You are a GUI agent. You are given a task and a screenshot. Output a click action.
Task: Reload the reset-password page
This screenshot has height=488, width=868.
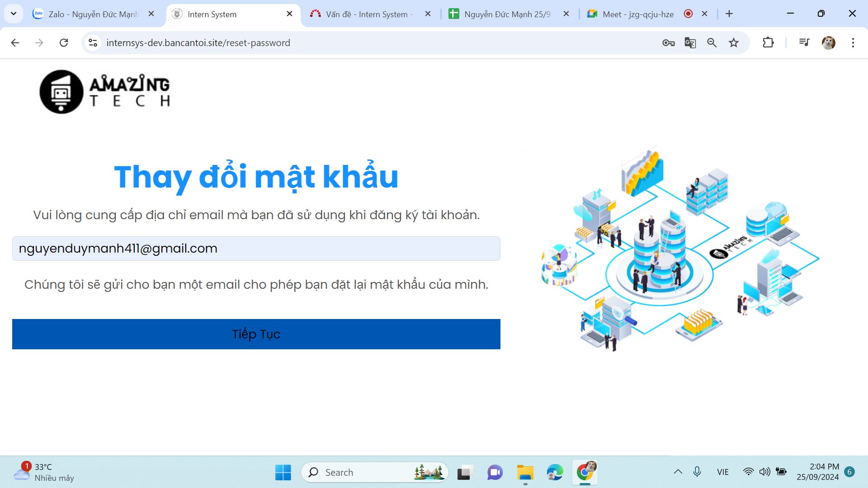click(64, 43)
